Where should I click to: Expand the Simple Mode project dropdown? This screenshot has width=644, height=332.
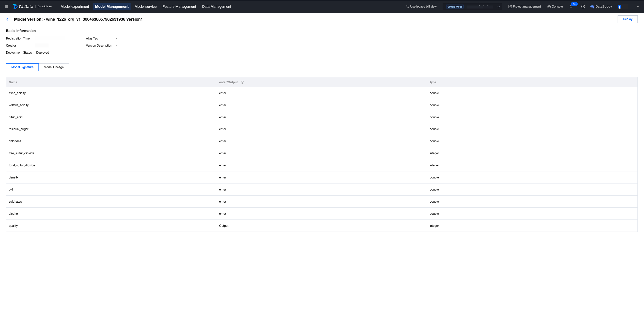coord(472,7)
